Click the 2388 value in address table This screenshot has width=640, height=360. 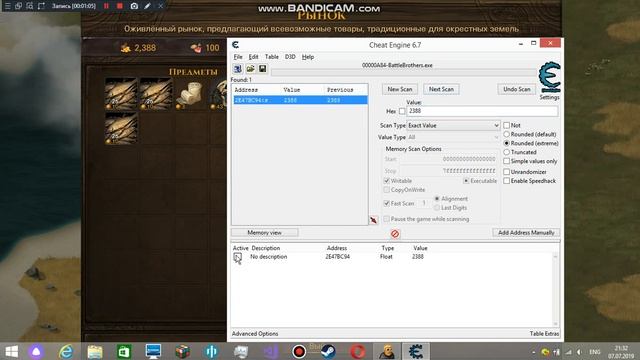[x=418, y=257]
